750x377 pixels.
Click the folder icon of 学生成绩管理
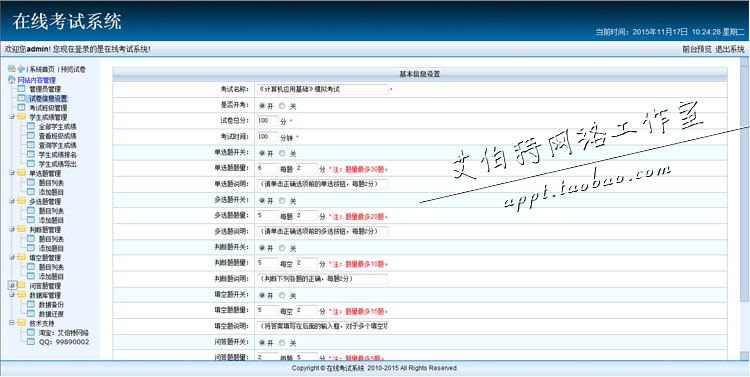[21, 117]
